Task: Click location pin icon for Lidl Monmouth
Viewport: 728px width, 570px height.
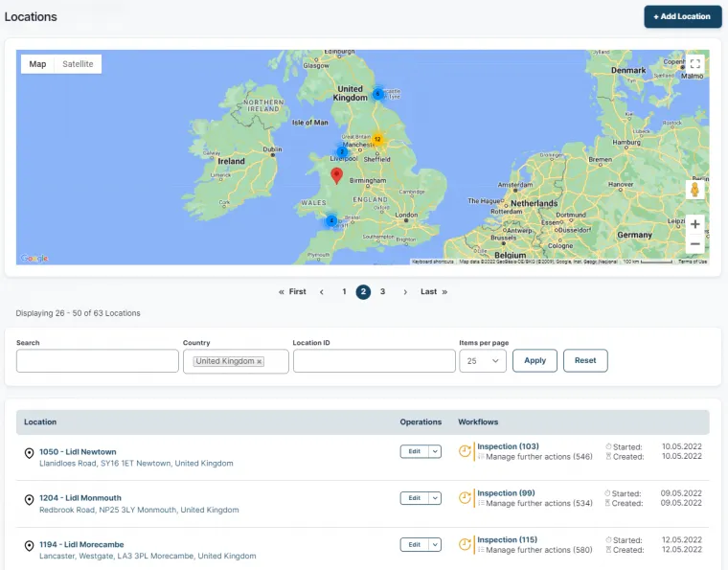Action: coord(30,500)
